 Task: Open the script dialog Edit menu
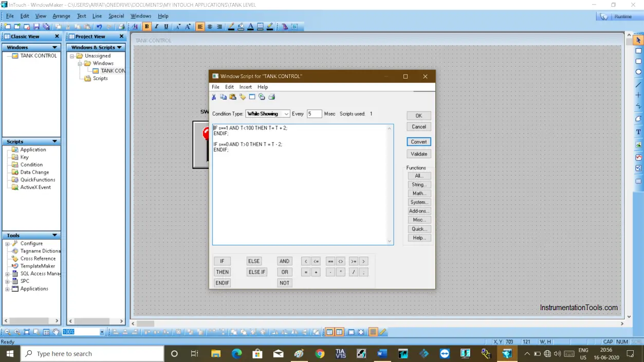[229, 87]
